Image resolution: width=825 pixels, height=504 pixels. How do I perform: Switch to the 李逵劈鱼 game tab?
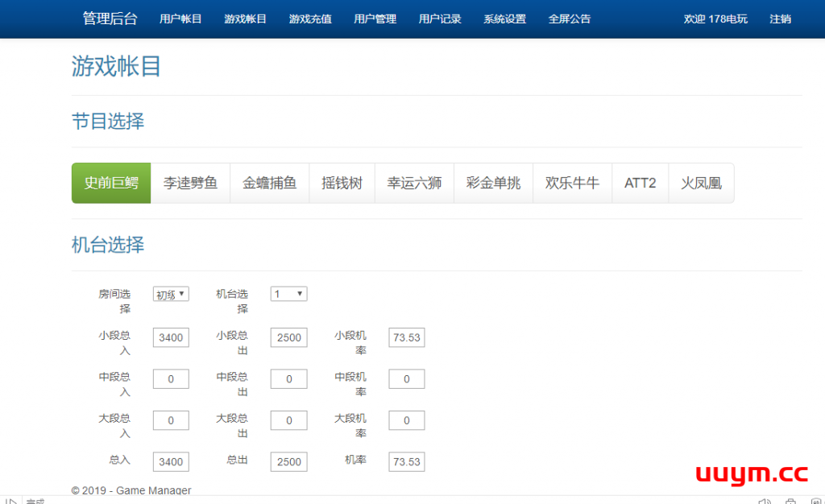tap(190, 183)
